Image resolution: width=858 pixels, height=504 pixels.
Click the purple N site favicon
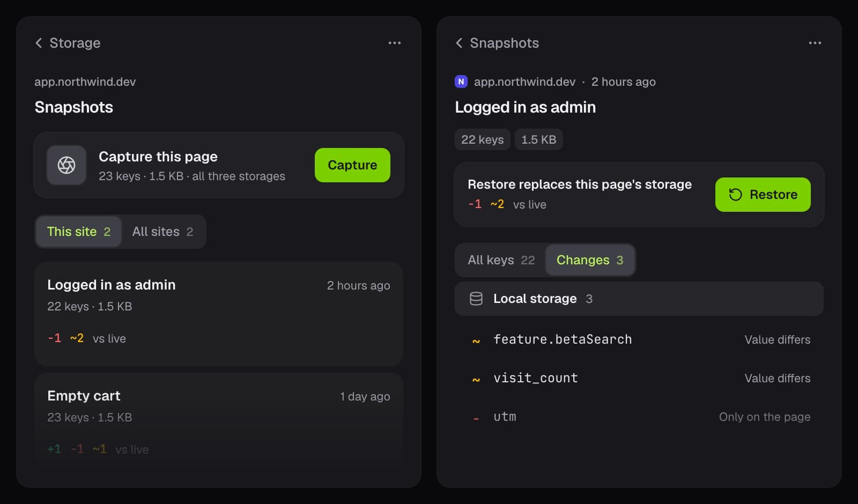pyautogui.click(x=461, y=81)
